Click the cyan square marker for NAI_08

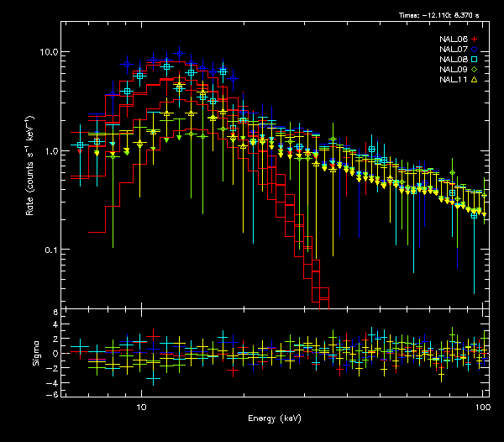click(x=475, y=60)
